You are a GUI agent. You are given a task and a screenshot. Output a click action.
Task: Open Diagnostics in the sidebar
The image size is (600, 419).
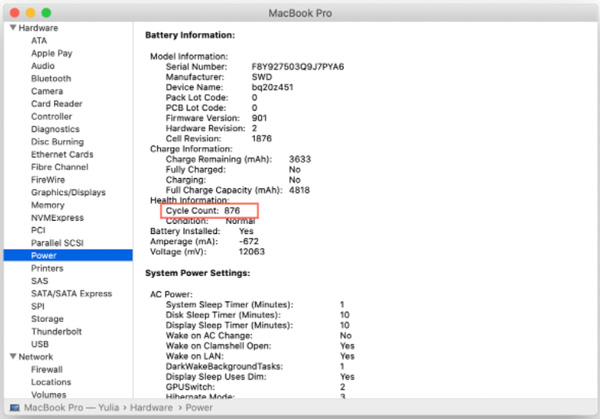(x=55, y=129)
